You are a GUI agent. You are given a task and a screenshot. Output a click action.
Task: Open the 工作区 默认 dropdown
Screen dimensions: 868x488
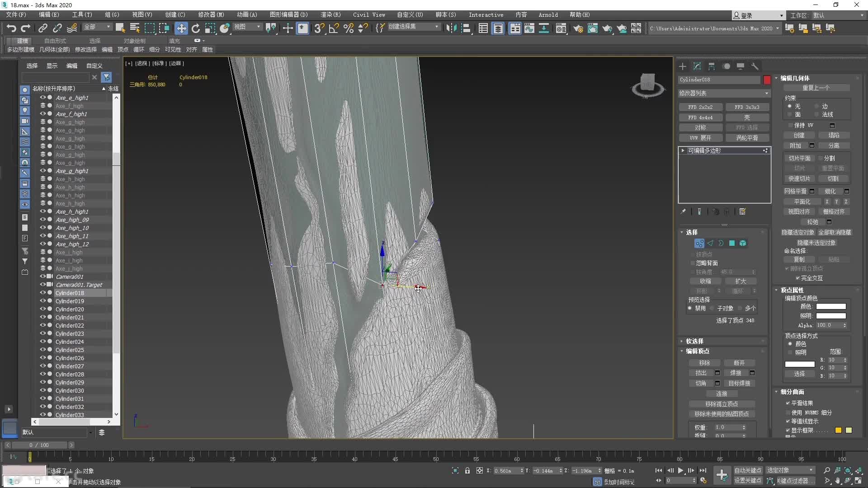(x=838, y=15)
